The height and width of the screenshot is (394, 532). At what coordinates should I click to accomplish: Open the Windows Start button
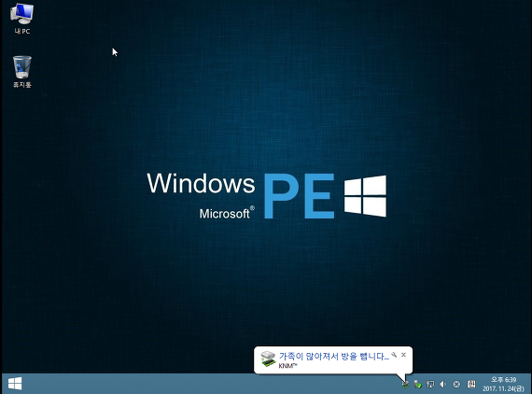pyautogui.click(x=15, y=384)
